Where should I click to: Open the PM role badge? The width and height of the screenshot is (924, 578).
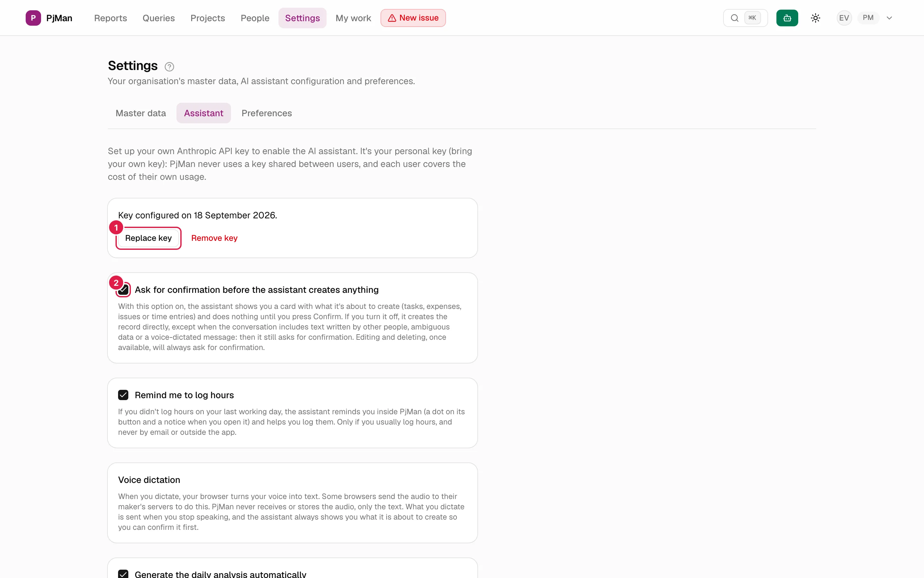pos(868,18)
